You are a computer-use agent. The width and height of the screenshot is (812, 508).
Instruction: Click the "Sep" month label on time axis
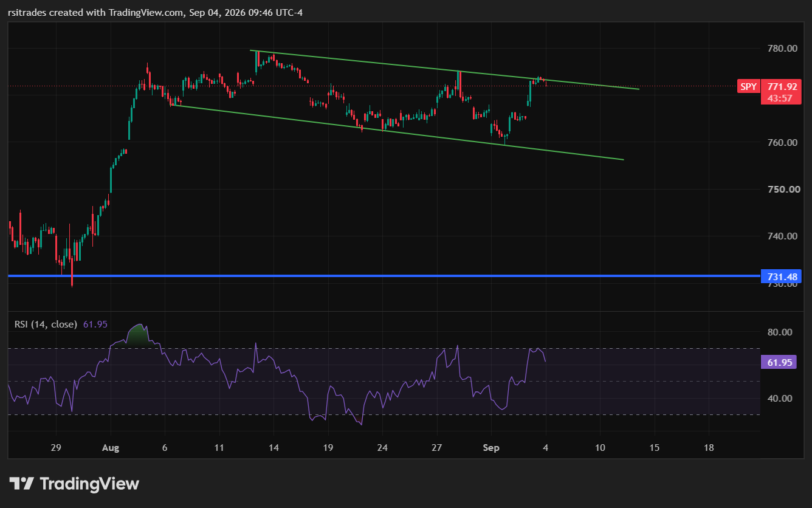pyautogui.click(x=491, y=448)
